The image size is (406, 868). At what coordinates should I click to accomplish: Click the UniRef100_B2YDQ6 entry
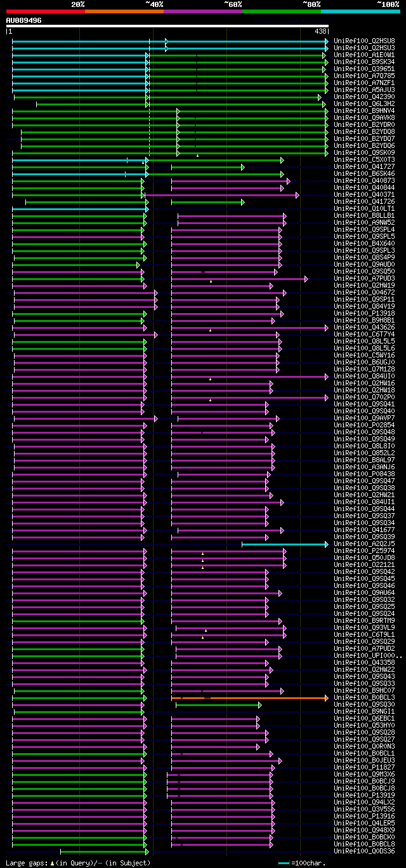pos(364,145)
